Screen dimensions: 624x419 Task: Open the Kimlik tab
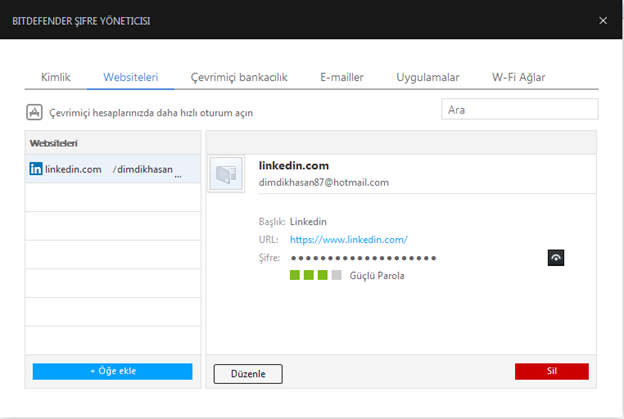pos(56,77)
